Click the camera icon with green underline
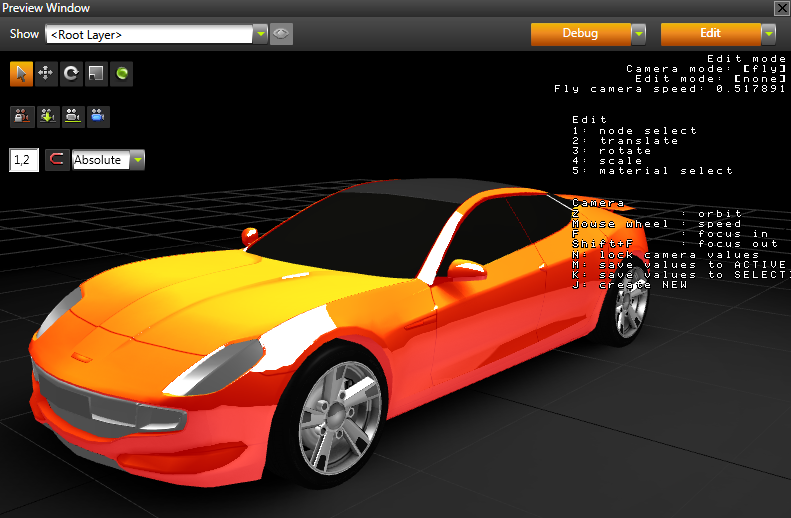Image resolution: width=791 pixels, height=518 pixels. click(72, 116)
